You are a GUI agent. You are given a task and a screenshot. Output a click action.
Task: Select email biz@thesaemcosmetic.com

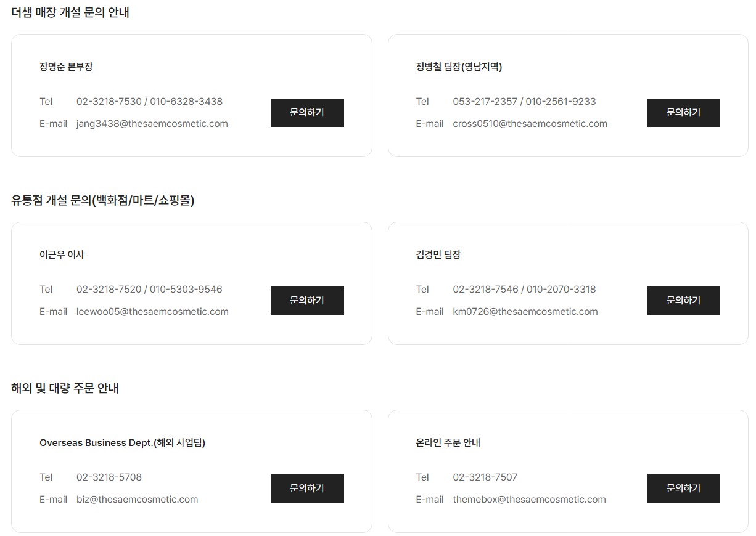coord(138,500)
